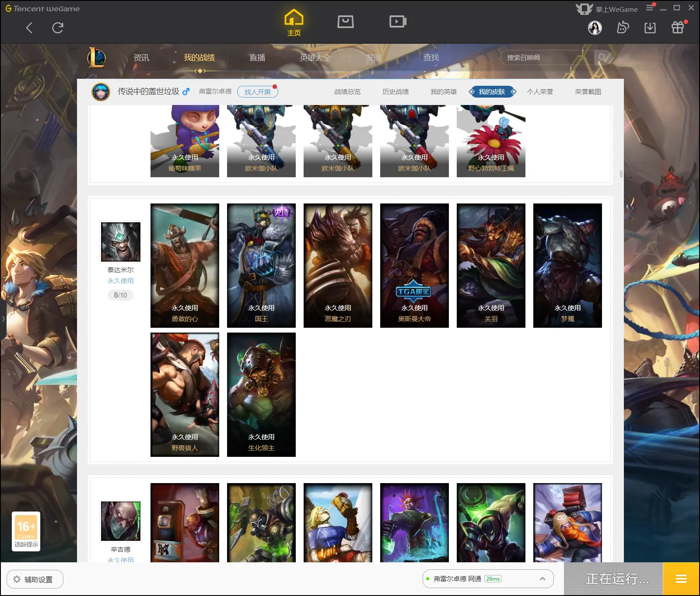Viewport: 700px width, 596px height.
Task: Click the 正在运行 status button
Action: (x=613, y=579)
